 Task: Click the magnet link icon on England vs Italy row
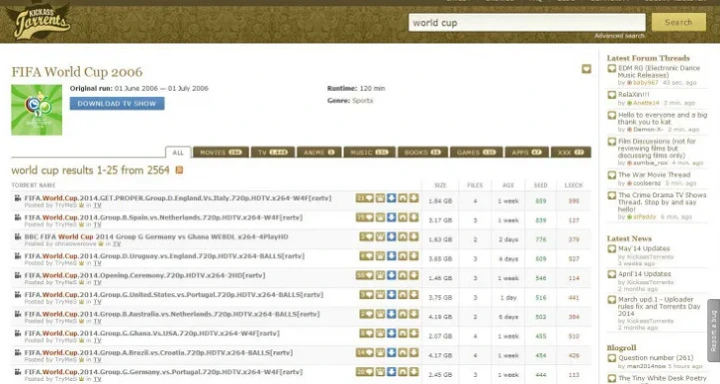(x=402, y=198)
